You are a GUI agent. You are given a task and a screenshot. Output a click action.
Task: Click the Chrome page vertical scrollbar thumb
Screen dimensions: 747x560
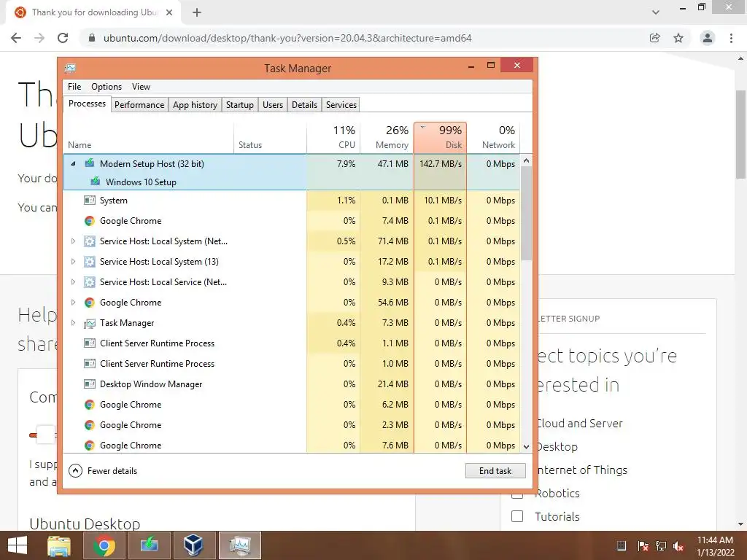(740, 135)
